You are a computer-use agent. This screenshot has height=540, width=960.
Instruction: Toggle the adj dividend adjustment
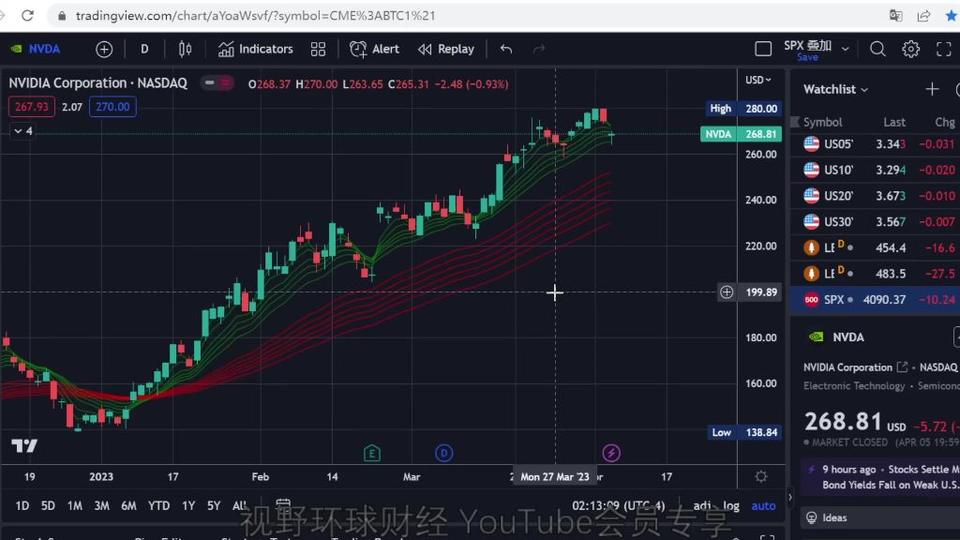702,506
